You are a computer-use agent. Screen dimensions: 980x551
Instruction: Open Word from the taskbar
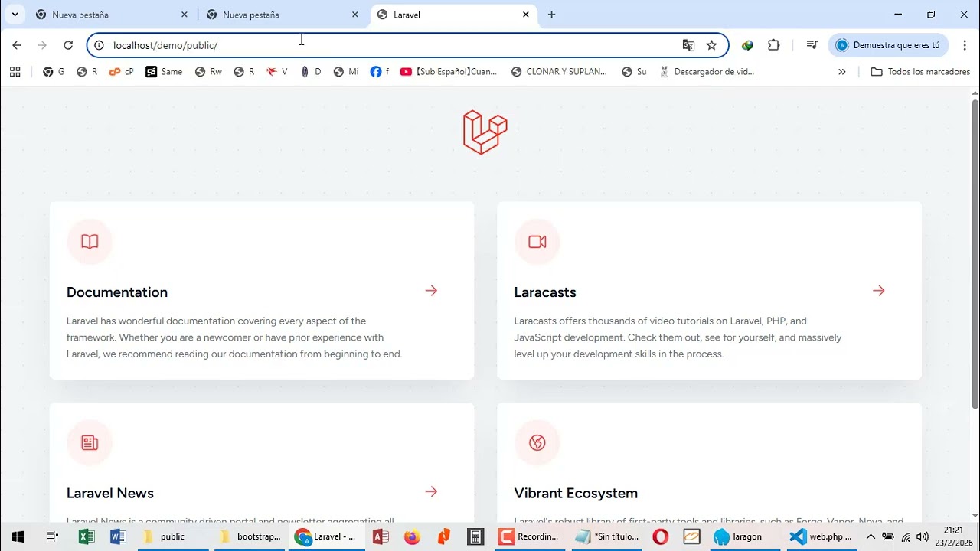[118, 536]
